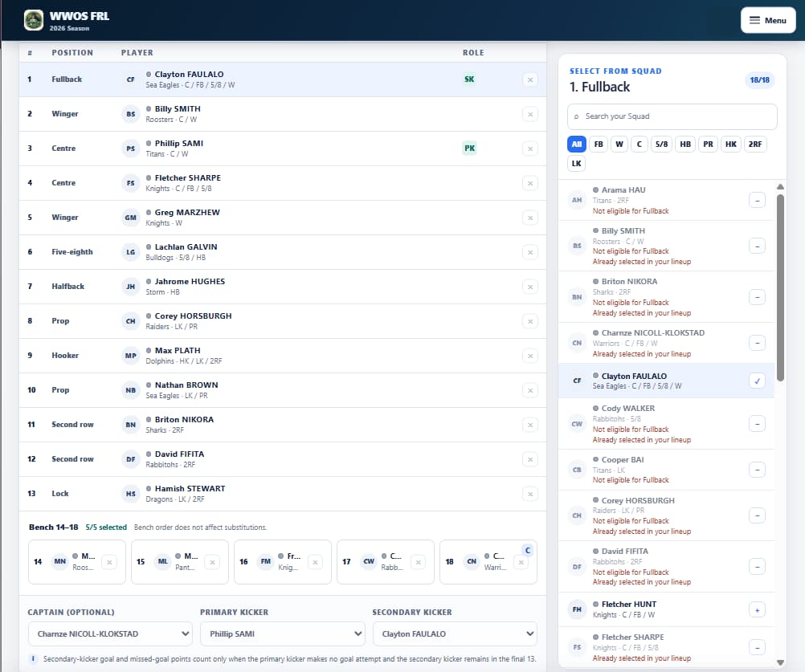Open Captain dropdown showing Charnze NICOLL-KLOKSTAD

[x=110, y=634]
